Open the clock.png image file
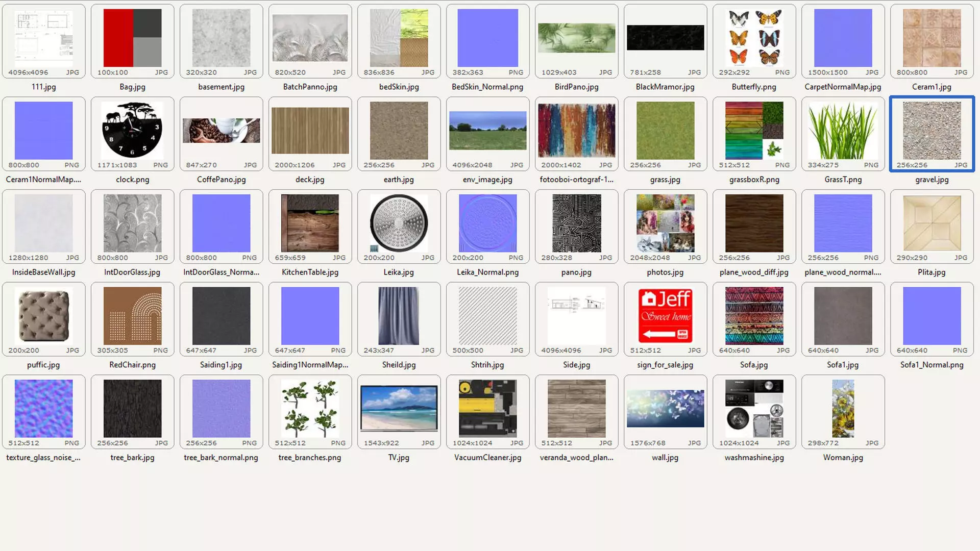This screenshot has height=551, width=980. click(132, 131)
